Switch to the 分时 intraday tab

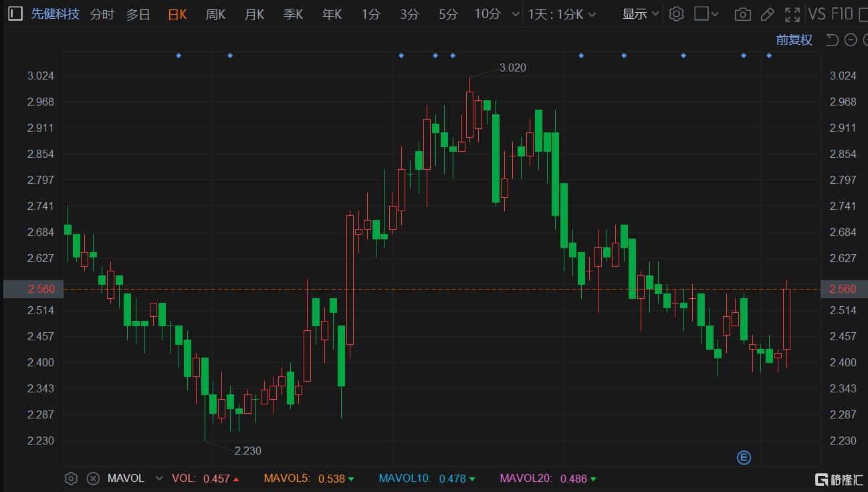click(x=102, y=14)
